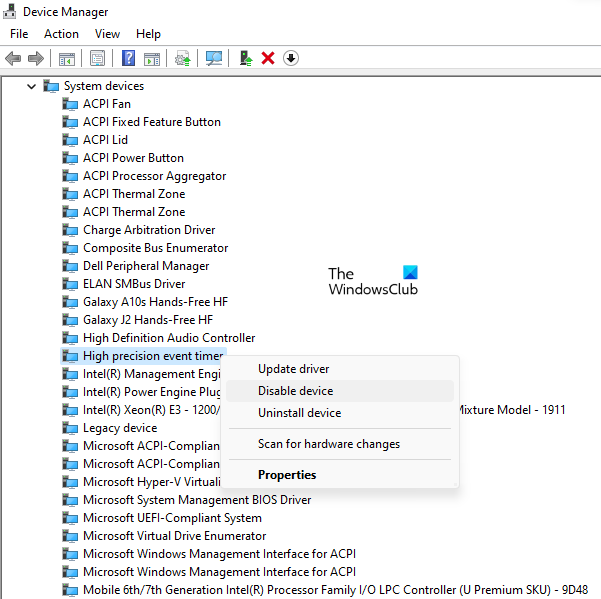Select Microsoft Virtual Drive Enumerator device

click(x=174, y=536)
